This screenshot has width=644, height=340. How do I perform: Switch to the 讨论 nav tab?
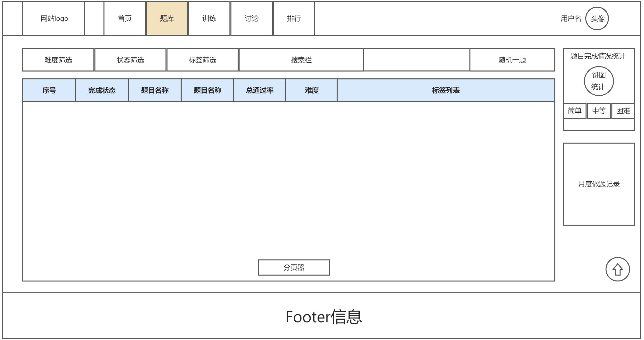tap(251, 19)
